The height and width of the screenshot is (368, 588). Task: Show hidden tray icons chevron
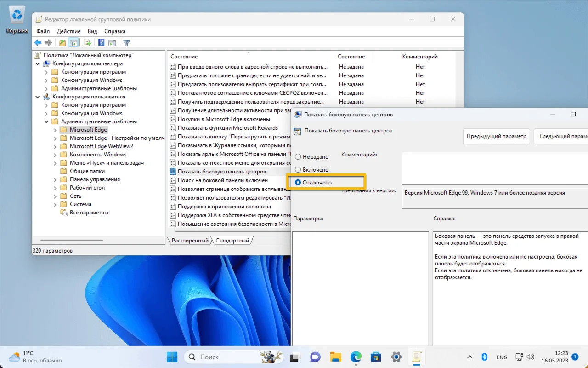tap(469, 357)
